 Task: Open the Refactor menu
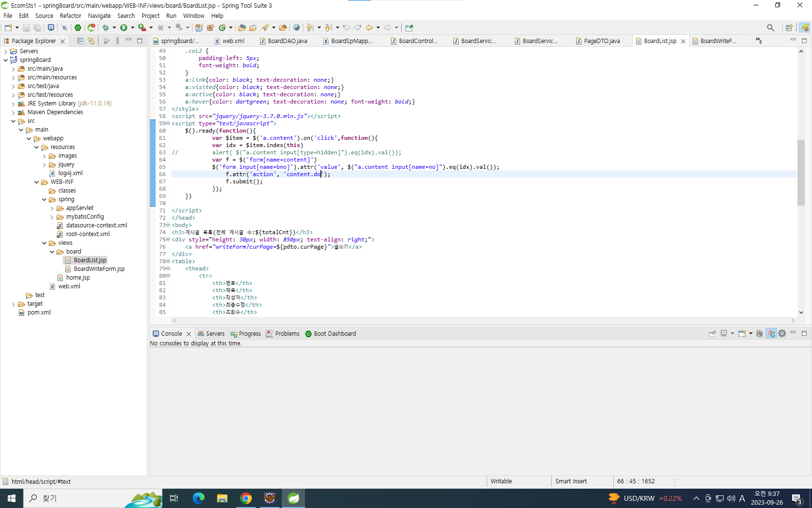[71, 15]
